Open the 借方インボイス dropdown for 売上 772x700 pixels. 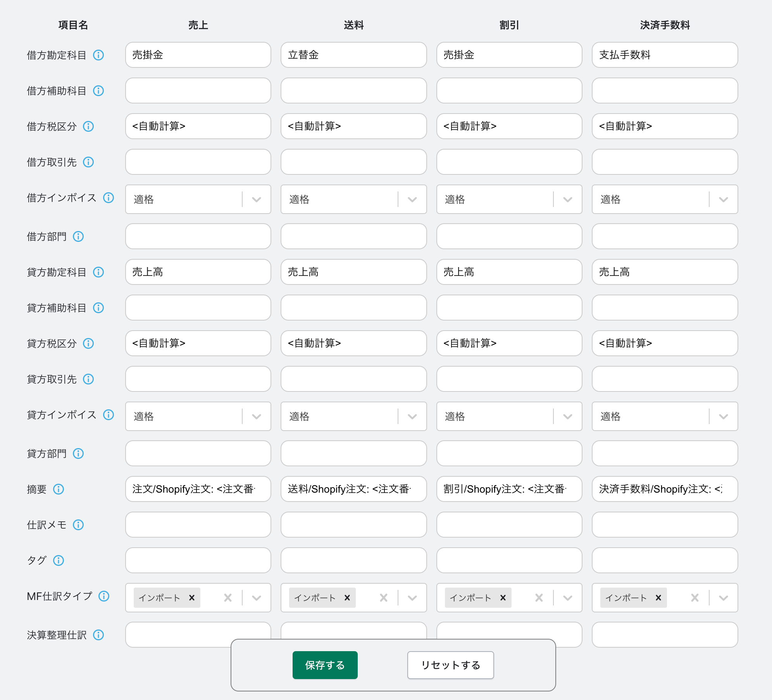pyautogui.click(x=256, y=200)
